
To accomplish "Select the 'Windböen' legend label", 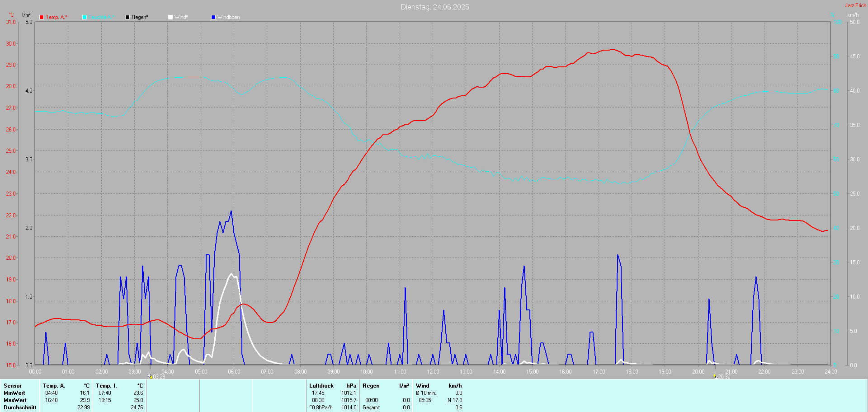I will [229, 17].
